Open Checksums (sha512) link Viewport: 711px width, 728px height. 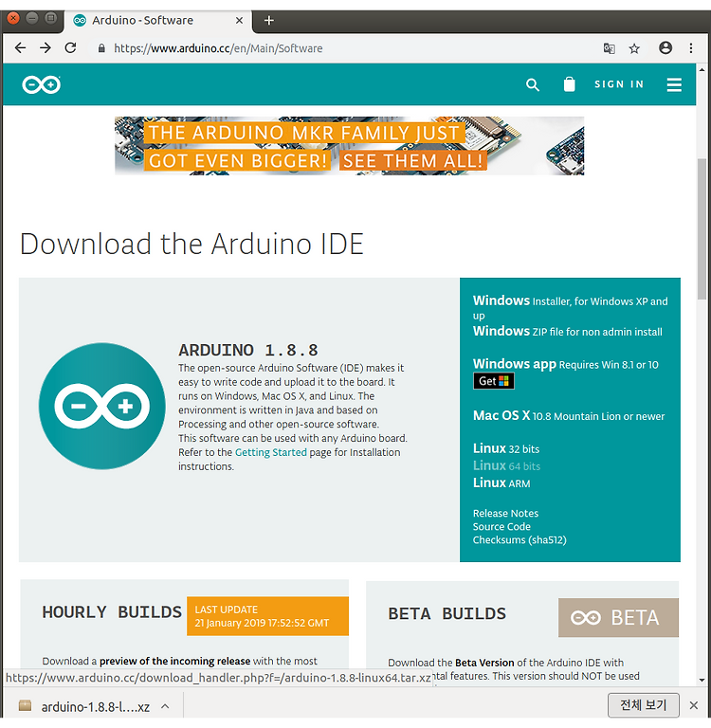520,540
